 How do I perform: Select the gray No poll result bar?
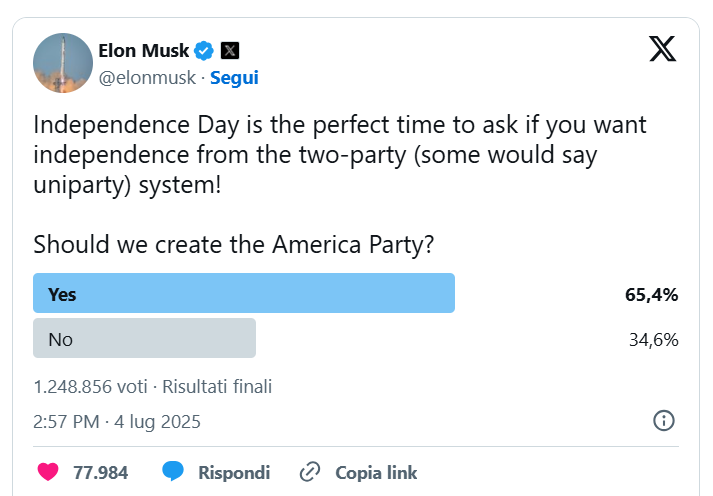point(144,339)
